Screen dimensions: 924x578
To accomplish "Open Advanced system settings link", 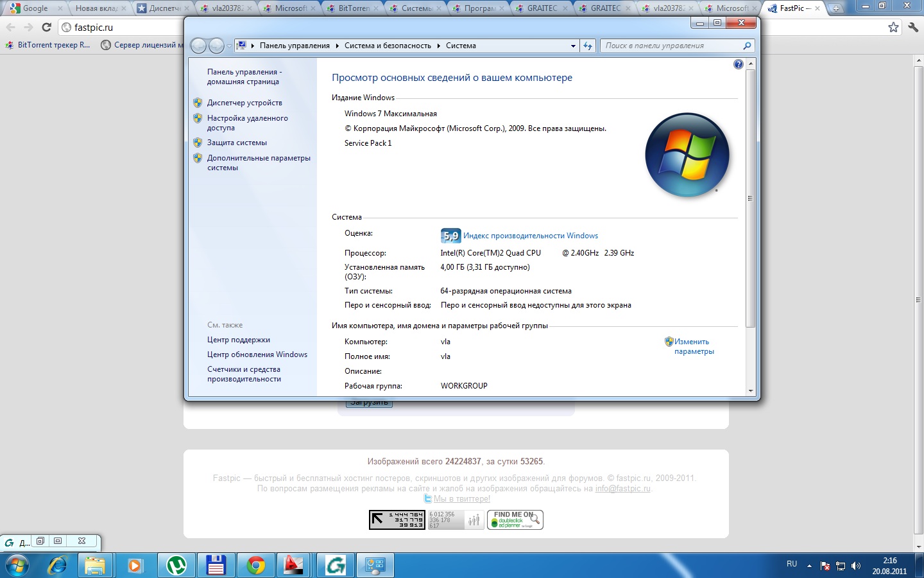I will coord(259,162).
